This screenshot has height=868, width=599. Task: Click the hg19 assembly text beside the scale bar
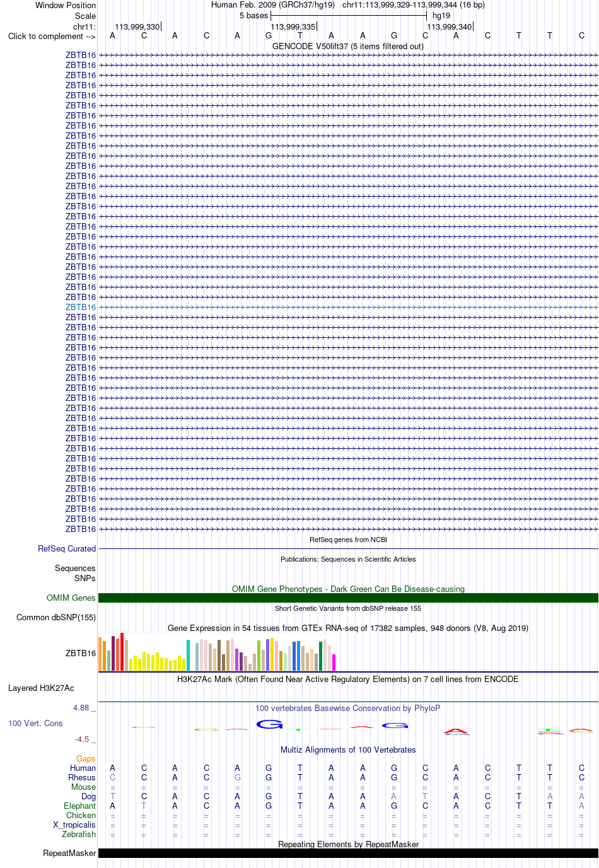[x=441, y=16]
